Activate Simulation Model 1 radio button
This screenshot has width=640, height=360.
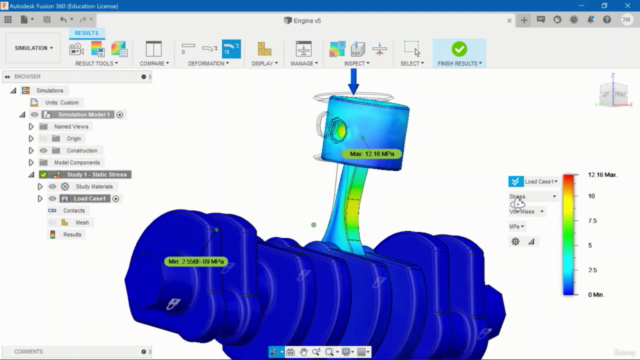click(120, 115)
